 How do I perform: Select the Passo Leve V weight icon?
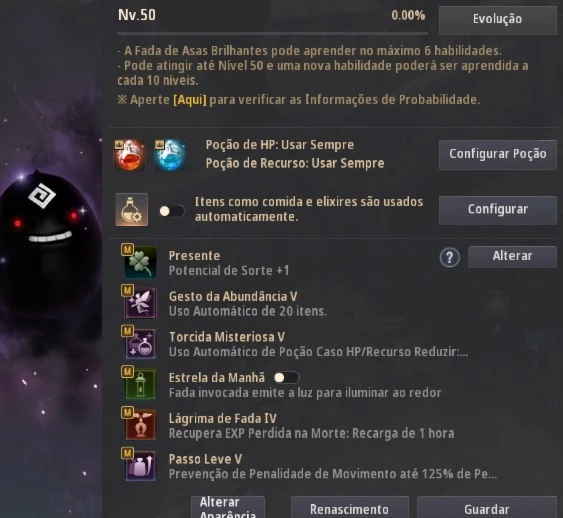(x=140, y=466)
